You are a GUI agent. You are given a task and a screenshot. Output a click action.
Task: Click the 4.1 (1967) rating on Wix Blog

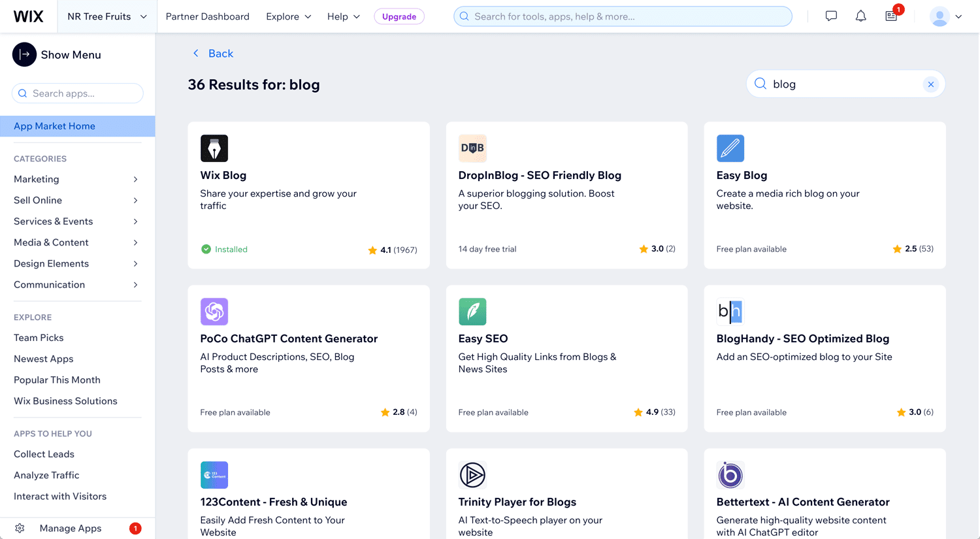tap(393, 250)
